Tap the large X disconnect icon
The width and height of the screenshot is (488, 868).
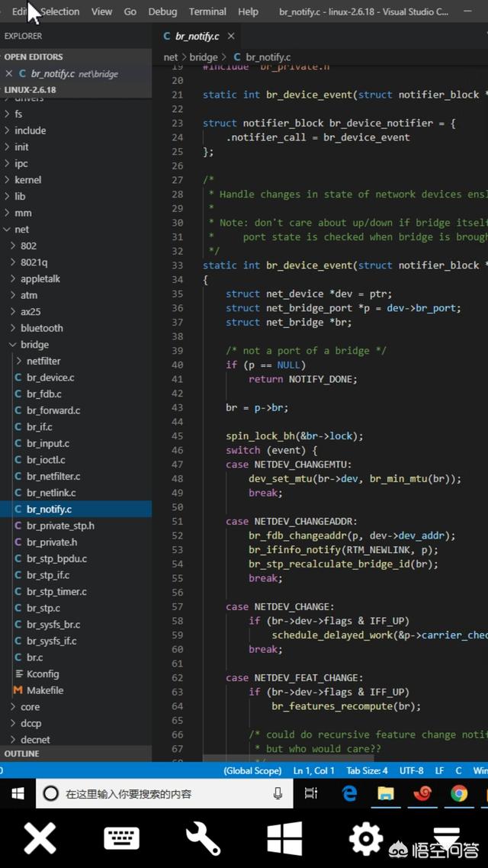click(40, 838)
